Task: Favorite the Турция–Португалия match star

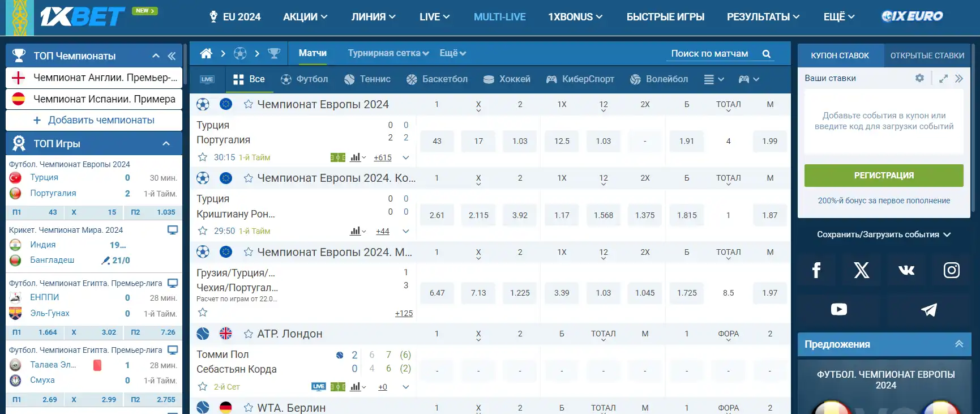Action: point(203,157)
